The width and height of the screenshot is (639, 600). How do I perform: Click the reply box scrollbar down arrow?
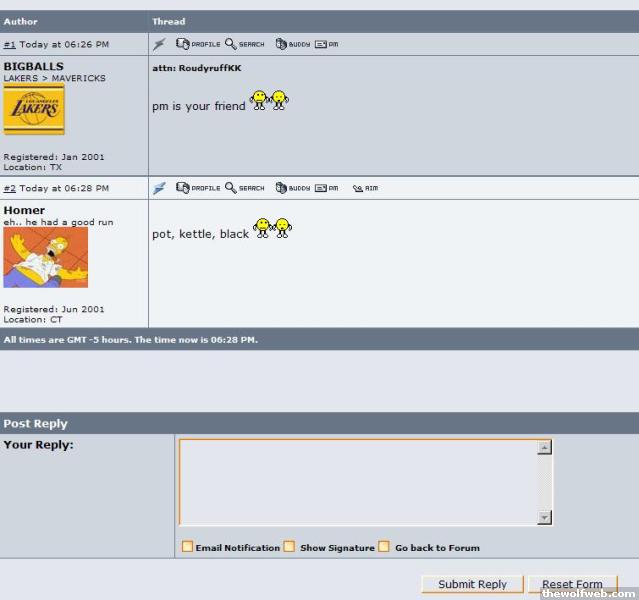click(x=544, y=517)
